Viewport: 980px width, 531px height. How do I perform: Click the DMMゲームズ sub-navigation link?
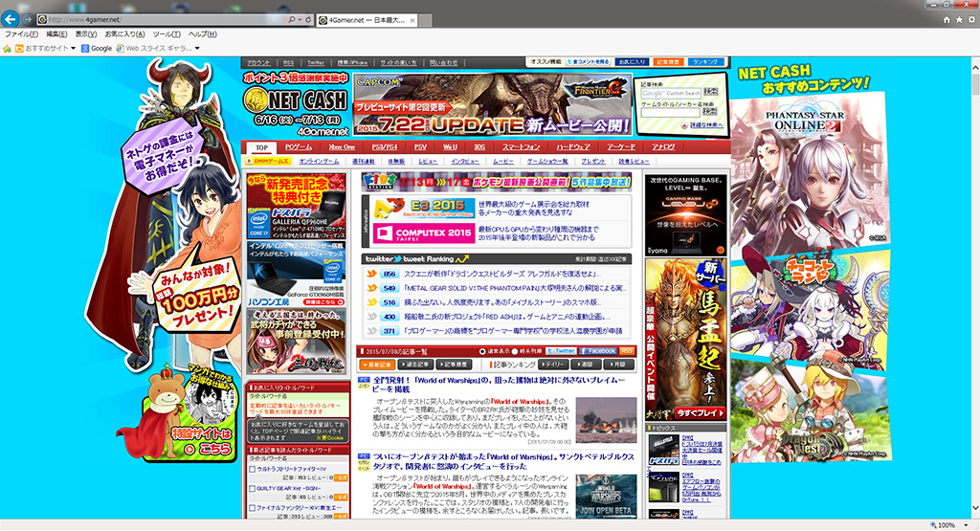tap(269, 161)
